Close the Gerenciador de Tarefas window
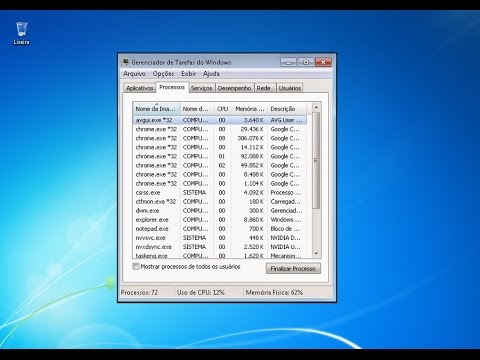480x360 pixels. click(x=323, y=62)
